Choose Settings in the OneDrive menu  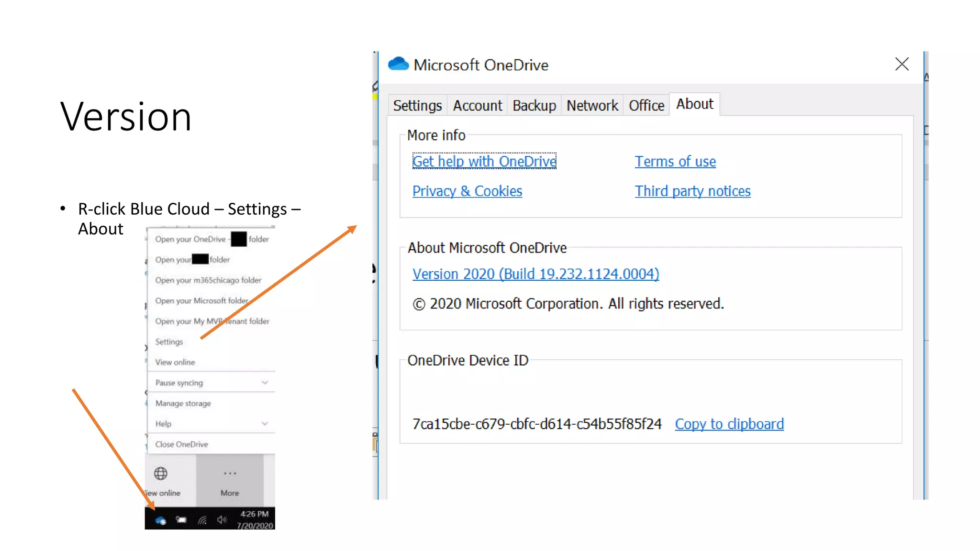[x=169, y=342]
